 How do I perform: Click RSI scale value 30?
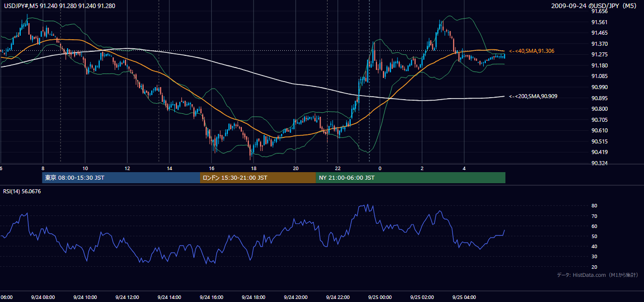[x=594, y=257]
